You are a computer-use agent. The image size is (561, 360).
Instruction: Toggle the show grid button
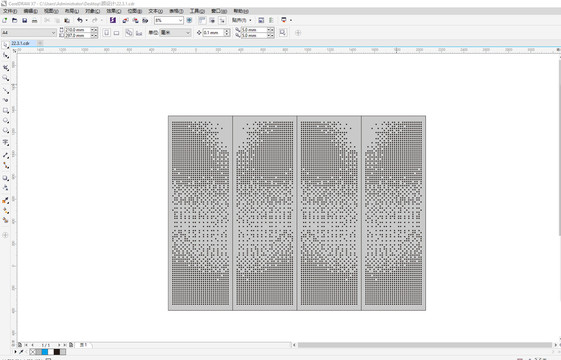tap(212, 20)
